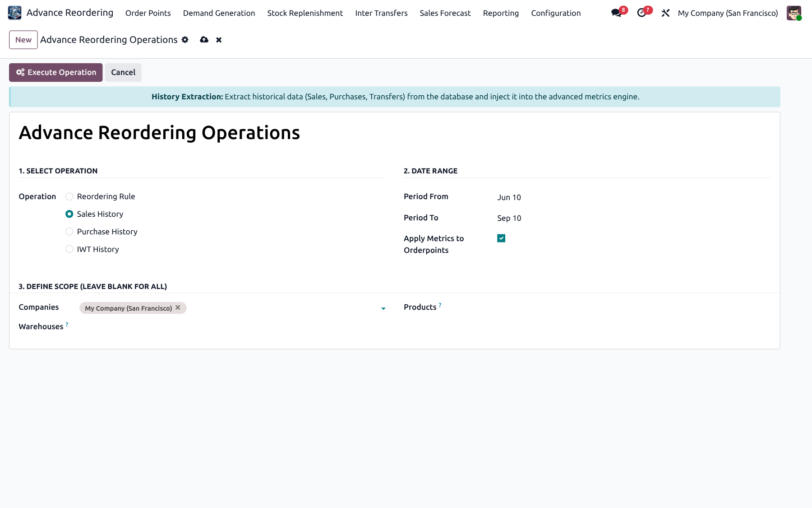812x508 pixels.
Task: Expand the Companies dropdown arrow
Action: tap(383, 308)
